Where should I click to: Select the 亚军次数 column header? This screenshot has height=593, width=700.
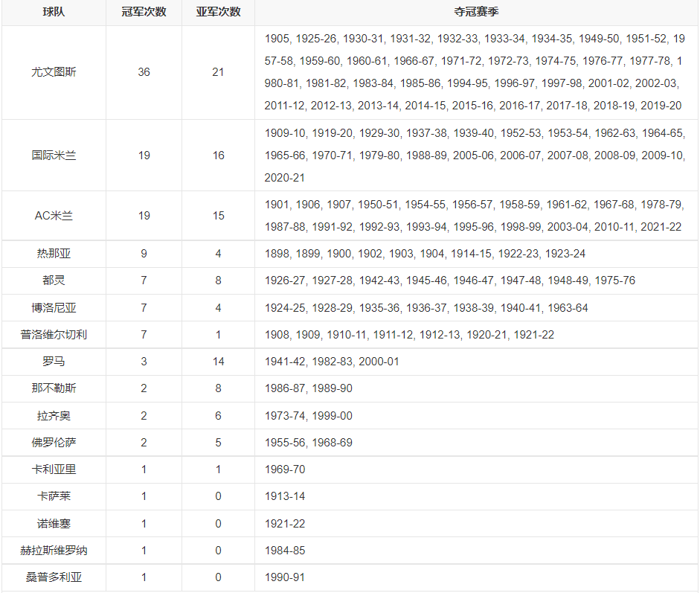218,12
